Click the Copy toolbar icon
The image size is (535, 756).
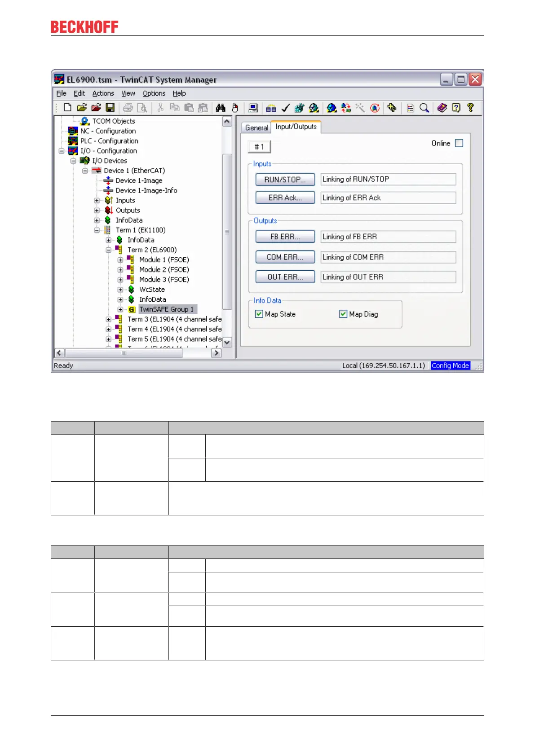[x=175, y=107]
